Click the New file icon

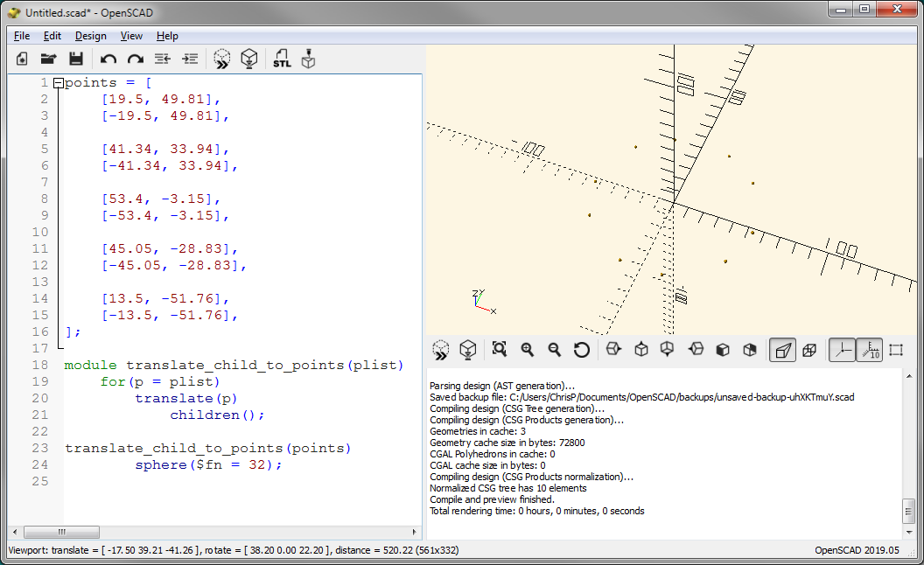pos(23,59)
